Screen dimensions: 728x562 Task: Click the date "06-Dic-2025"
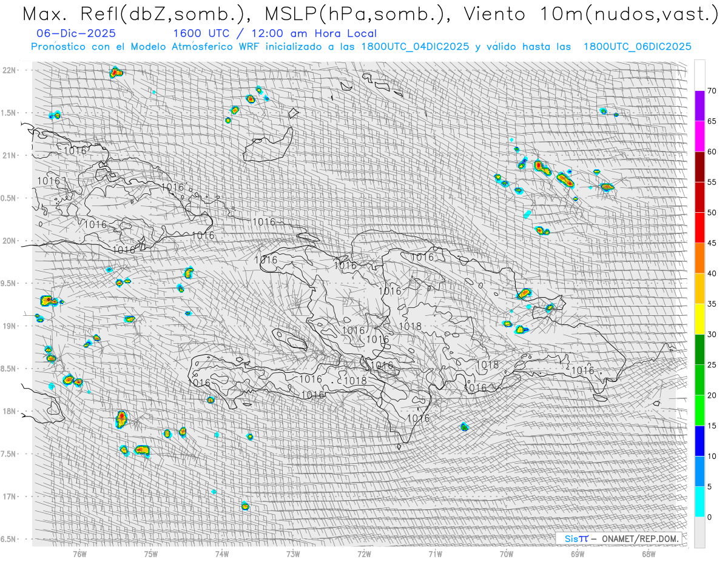point(76,33)
